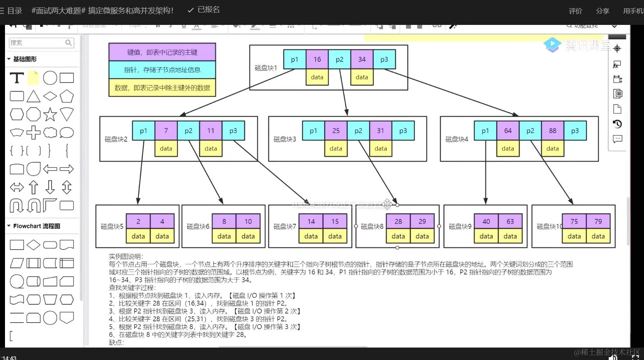Click the right connection handle of 磁盘块8
The image size is (644, 360).
(x=439, y=226)
